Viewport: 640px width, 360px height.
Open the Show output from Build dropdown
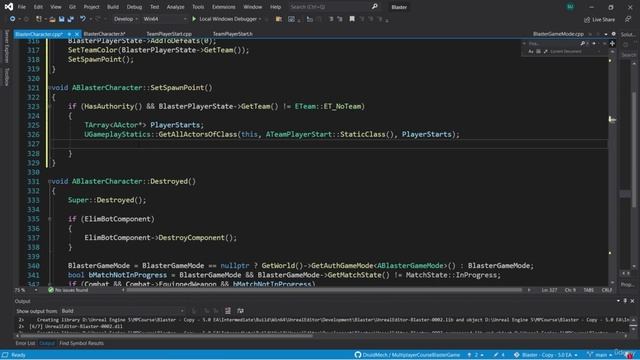click(122, 311)
